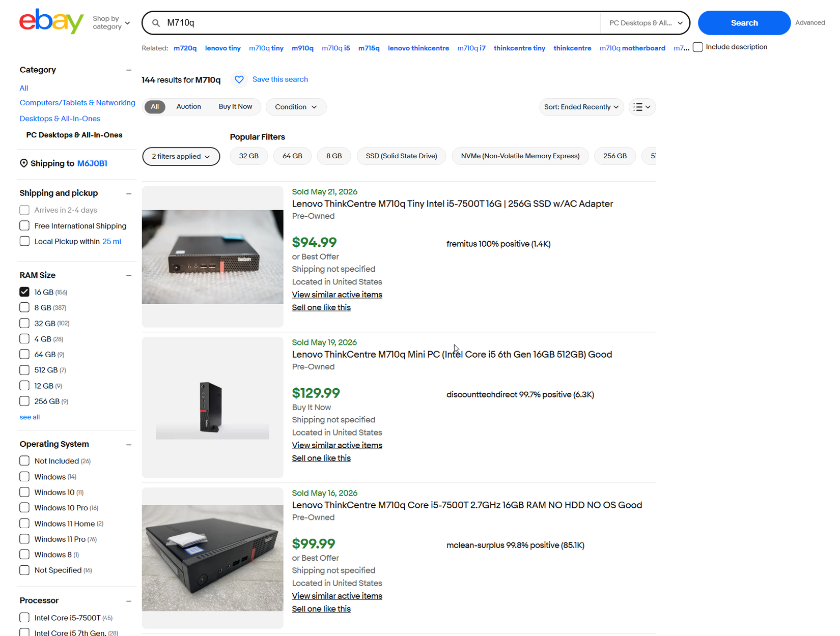Apply the 64 GB popular filter chip
Screen dimensions: 840x636
(x=292, y=156)
